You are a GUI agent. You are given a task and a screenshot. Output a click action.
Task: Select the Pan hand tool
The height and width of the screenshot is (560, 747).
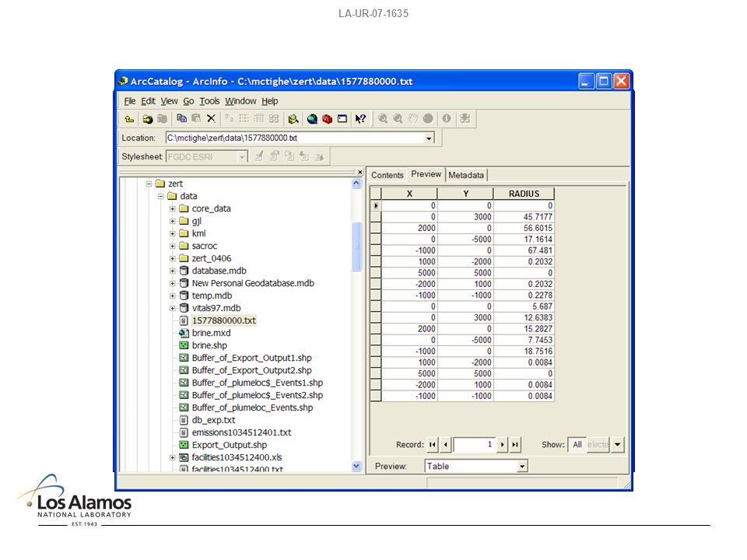[412, 118]
